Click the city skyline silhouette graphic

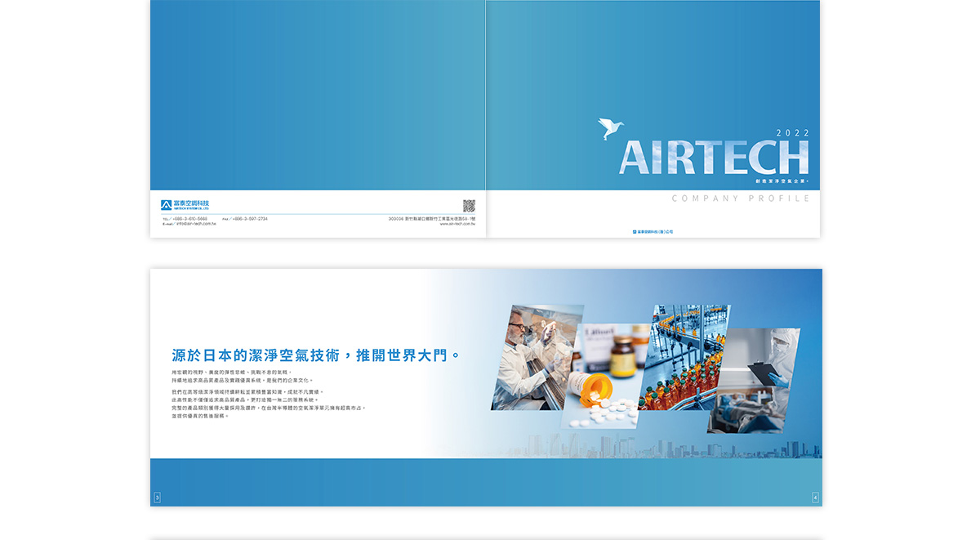(x=653, y=449)
